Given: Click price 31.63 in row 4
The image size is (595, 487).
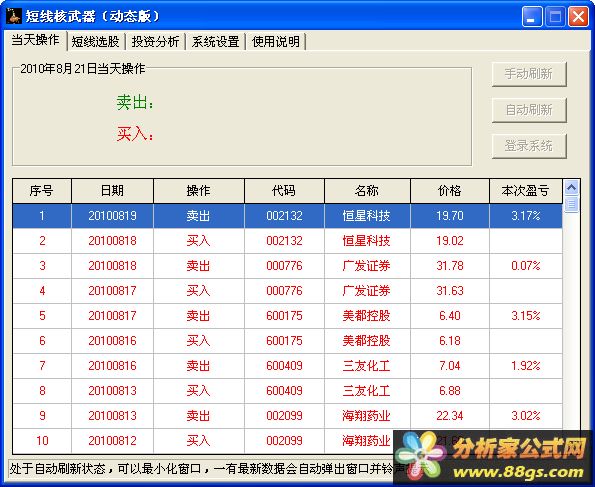Looking at the screenshot, I should 450,291.
